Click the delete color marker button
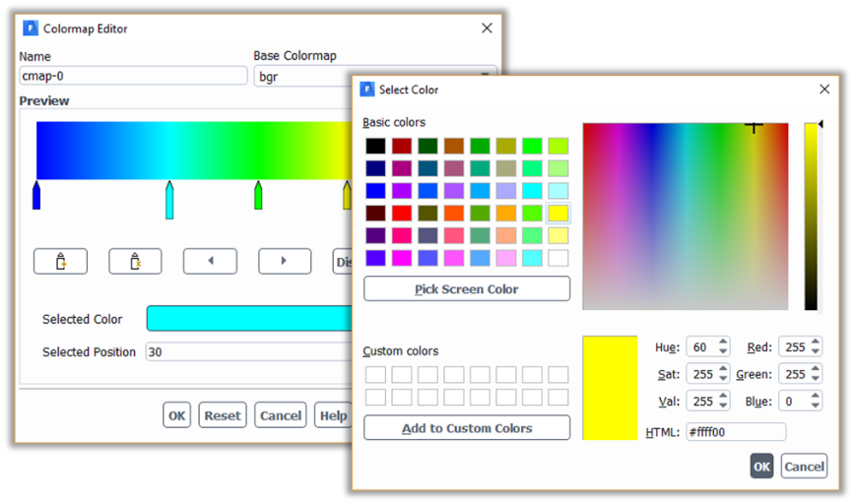Image resolution: width=854 pixels, height=504 pixels. coord(135,261)
